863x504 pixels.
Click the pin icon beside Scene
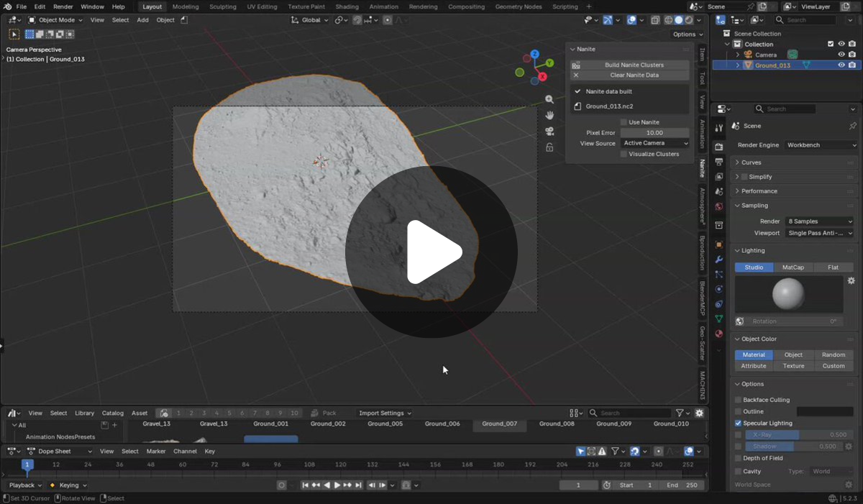click(x=853, y=126)
